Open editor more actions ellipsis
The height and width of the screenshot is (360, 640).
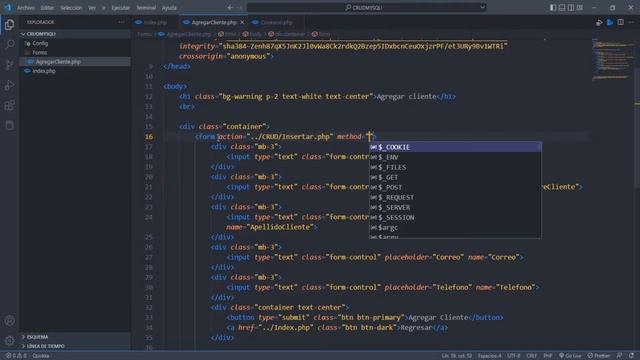[631, 22]
